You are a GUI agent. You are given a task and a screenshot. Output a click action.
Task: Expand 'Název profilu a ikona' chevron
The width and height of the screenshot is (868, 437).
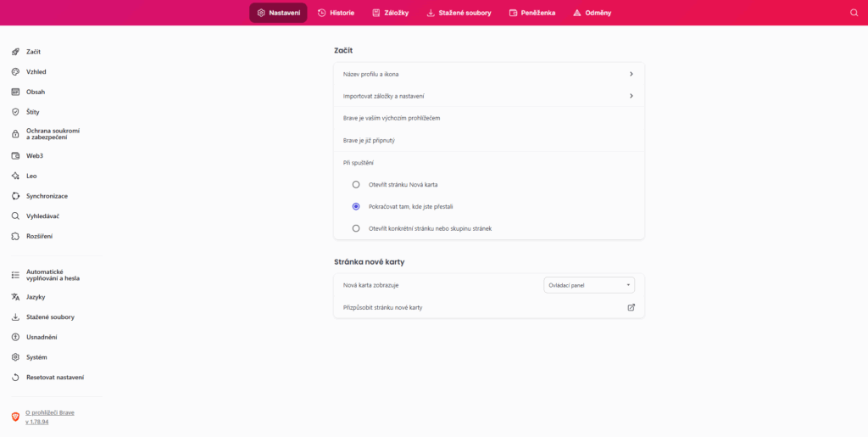click(x=631, y=74)
